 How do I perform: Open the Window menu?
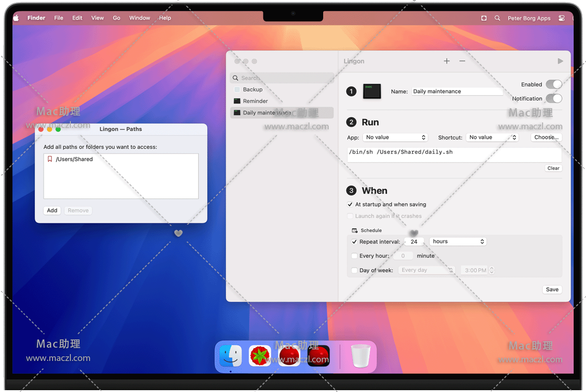click(139, 18)
